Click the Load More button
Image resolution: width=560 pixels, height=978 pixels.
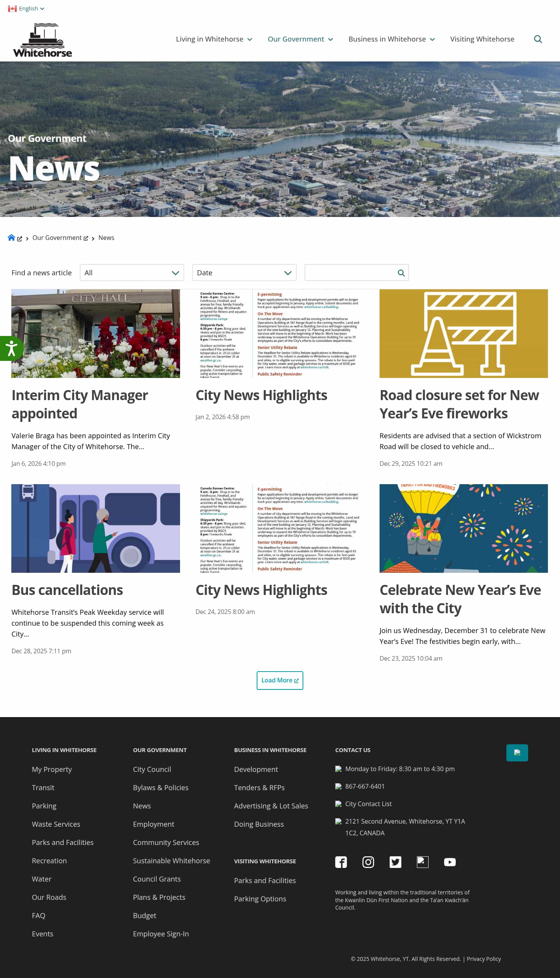280,681
